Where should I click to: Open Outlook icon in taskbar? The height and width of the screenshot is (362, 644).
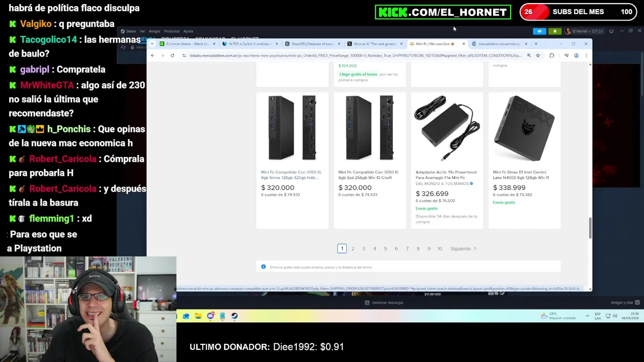(x=186, y=316)
